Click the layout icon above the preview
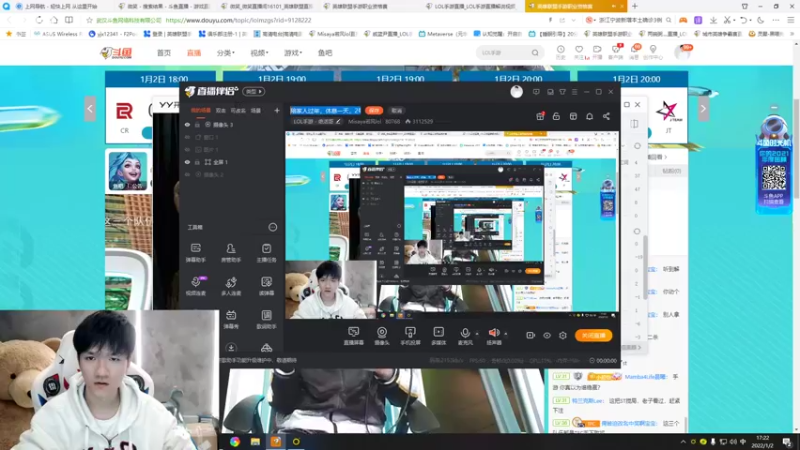Viewport: 800px width, 450px height. tap(573, 116)
